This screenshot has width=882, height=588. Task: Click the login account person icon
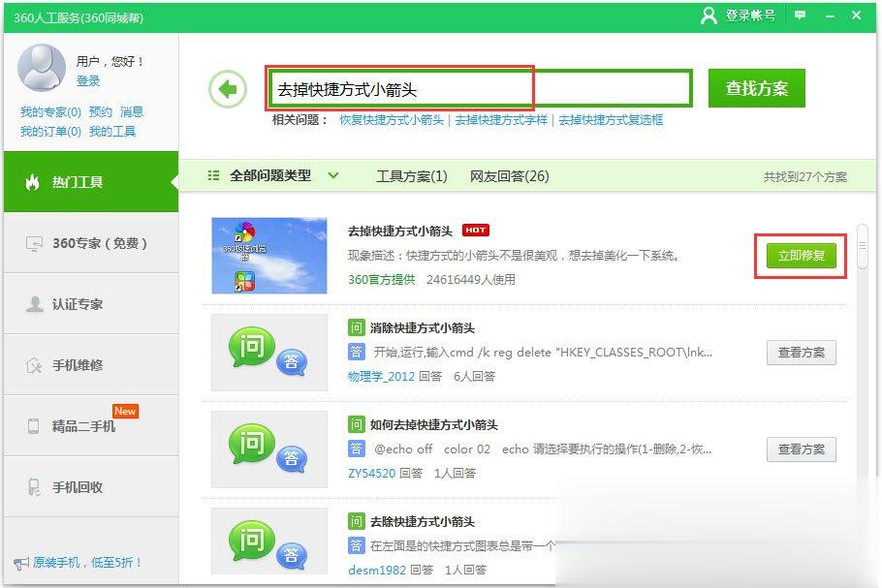[709, 15]
